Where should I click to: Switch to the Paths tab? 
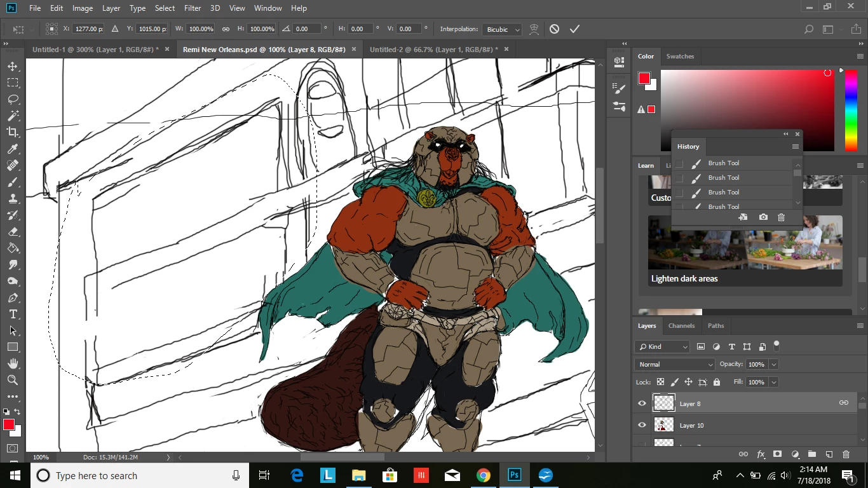(716, 325)
